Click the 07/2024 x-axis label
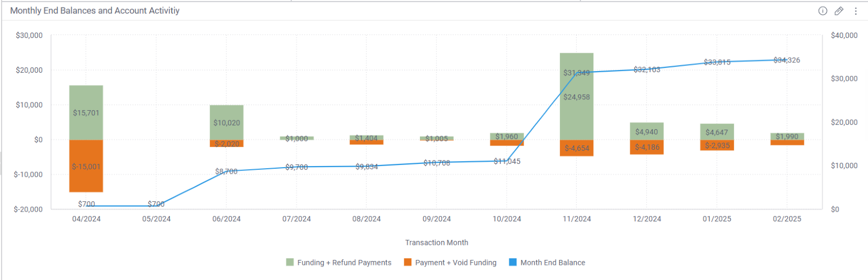Viewport: 868px width, 280px height. [x=297, y=219]
